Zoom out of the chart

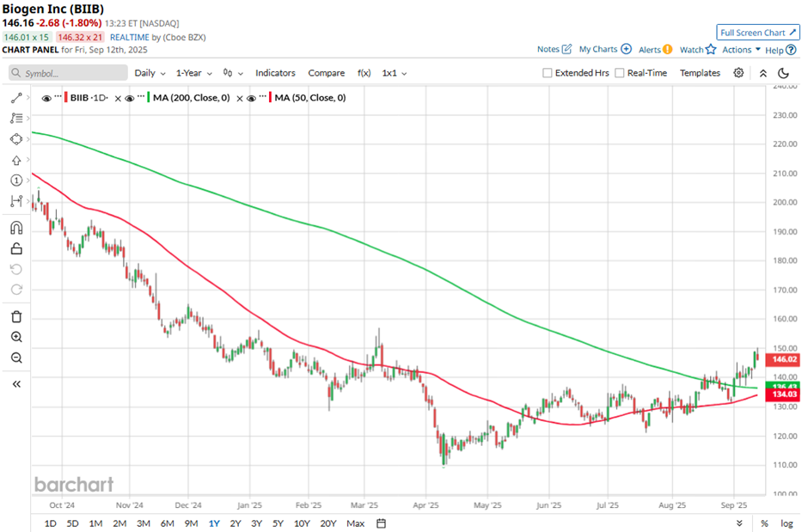pyautogui.click(x=16, y=358)
